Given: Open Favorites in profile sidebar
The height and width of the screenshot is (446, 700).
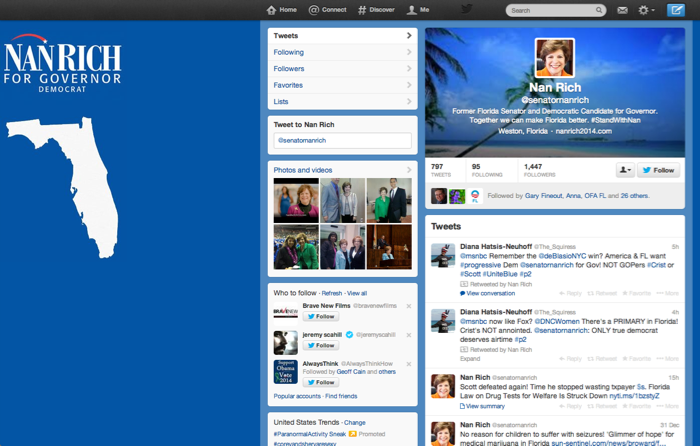Looking at the screenshot, I should 342,85.
